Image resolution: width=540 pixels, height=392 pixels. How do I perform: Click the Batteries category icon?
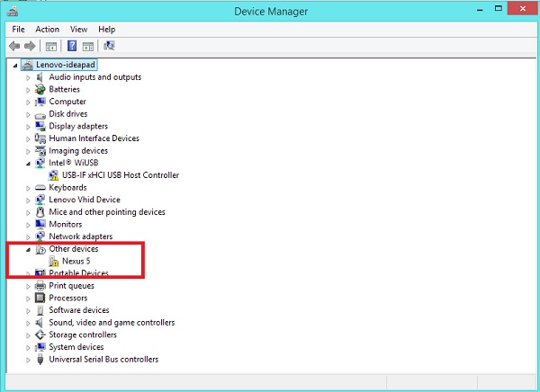40,90
